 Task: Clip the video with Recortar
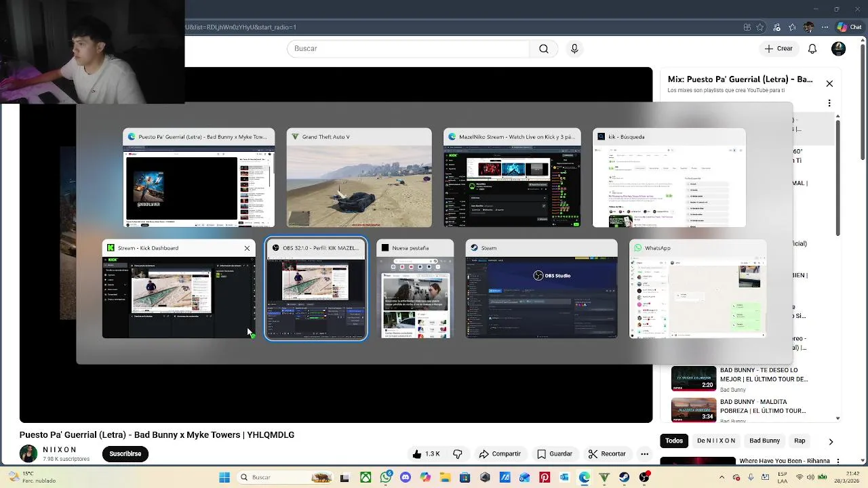click(607, 454)
